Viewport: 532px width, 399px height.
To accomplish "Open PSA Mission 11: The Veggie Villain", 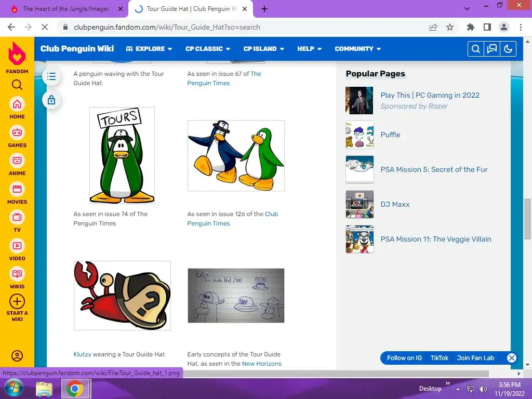I will [436, 239].
